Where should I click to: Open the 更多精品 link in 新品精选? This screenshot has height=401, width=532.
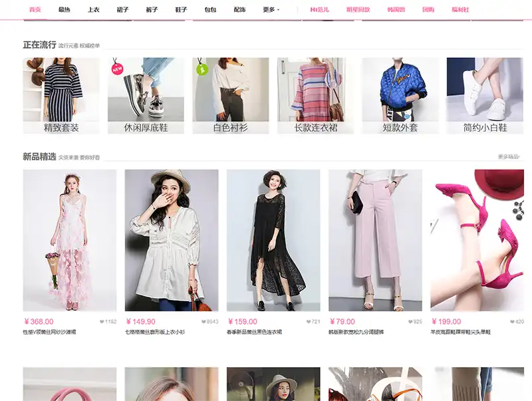pyautogui.click(x=509, y=157)
